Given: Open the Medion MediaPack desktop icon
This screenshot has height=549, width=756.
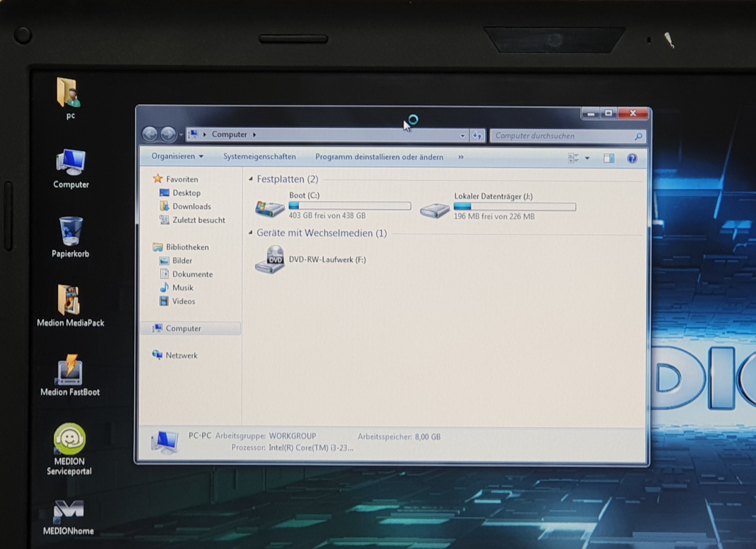Looking at the screenshot, I should [x=69, y=300].
